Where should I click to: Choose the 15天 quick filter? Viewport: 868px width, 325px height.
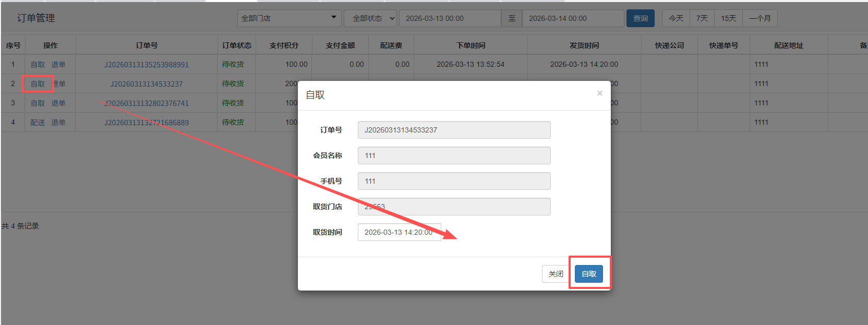click(x=728, y=18)
